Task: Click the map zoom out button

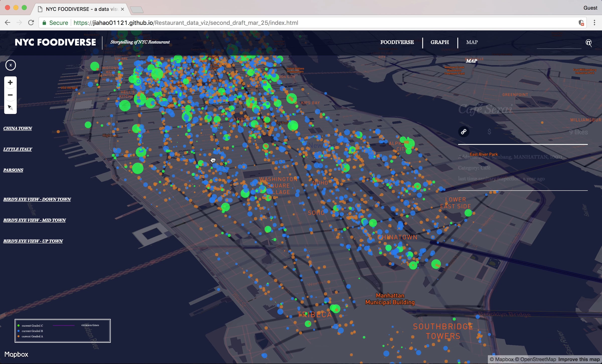Action: pyautogui.click(x=10, y=95)
